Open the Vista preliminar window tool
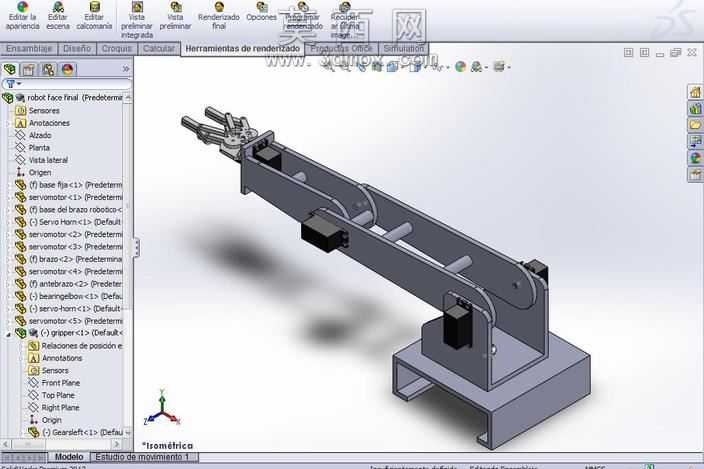Image resolution: width=704 pixels, height=469 pixels. click(x=175, y=16)
